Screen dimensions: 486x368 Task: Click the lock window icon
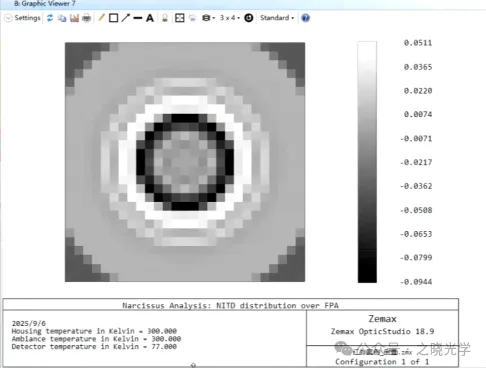pyautogui.click(x=165, y=18)
